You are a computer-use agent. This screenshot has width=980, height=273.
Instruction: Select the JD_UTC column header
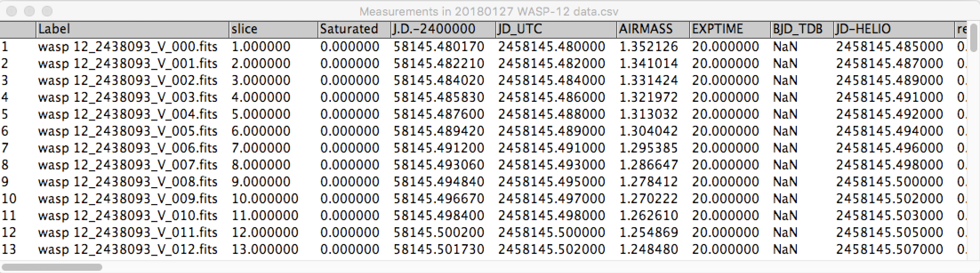point(555,29)
